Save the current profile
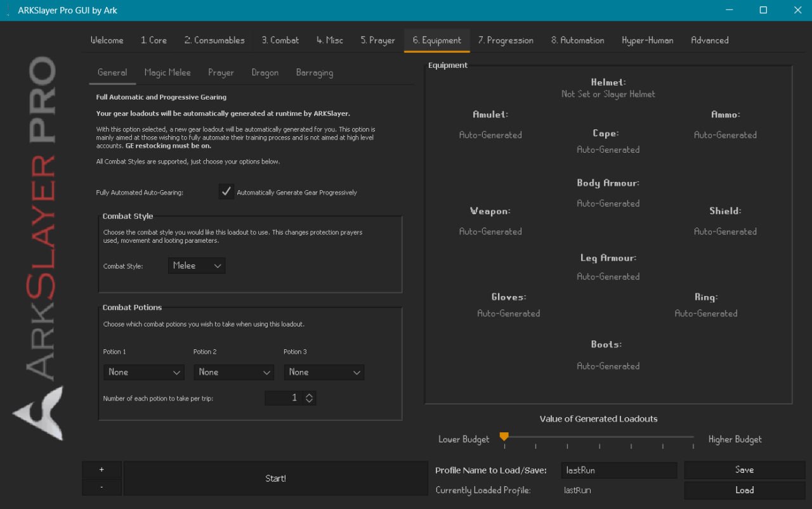This screenshot has height=509, width=812. (x=744, y=470)
